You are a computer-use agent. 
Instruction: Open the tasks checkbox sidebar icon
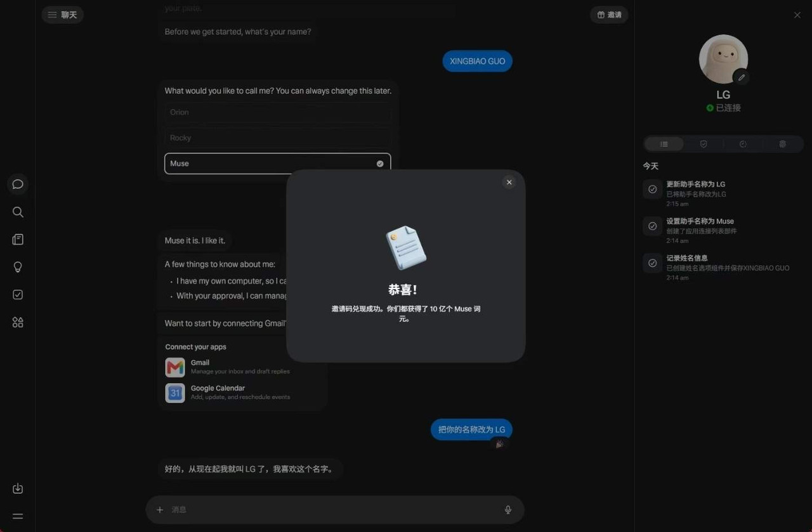pyautogui.click(x=18, y=295)
